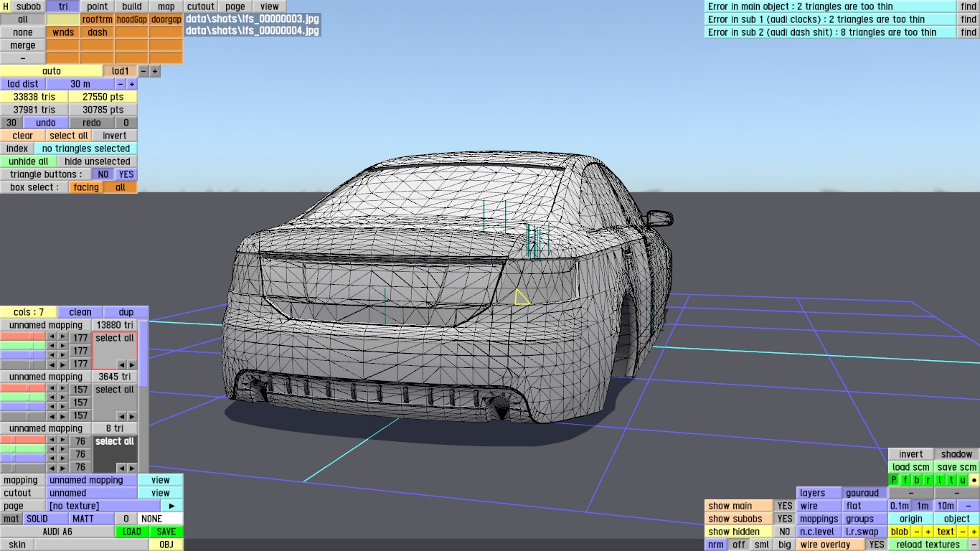Click reload textures button
Screen dimensions: 980x551
(x=928, y=545)
